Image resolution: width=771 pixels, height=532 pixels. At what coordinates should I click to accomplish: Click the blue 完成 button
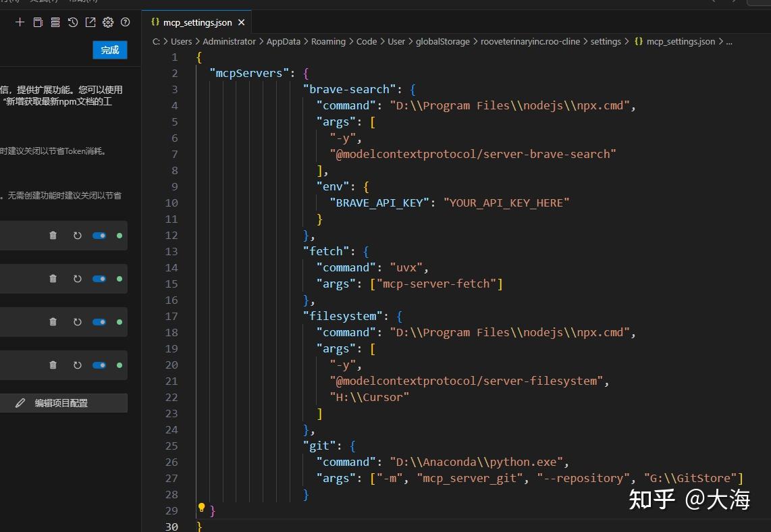(110, 50)
